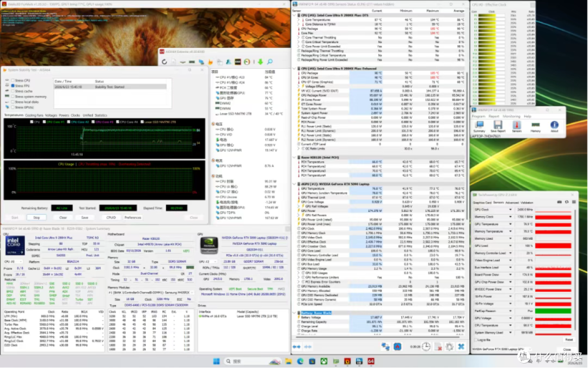Open the AIDA64 magnifier search icon
The height and width of the screenshot is (369, 588).
(269, 62)
